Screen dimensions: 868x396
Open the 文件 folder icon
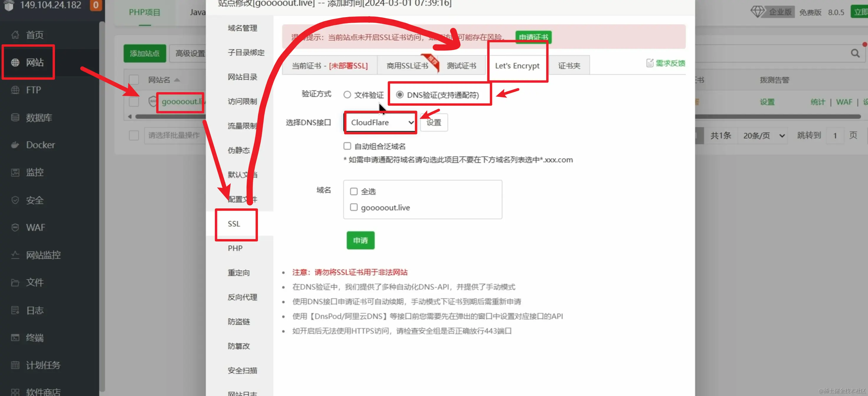click(15, 282)
